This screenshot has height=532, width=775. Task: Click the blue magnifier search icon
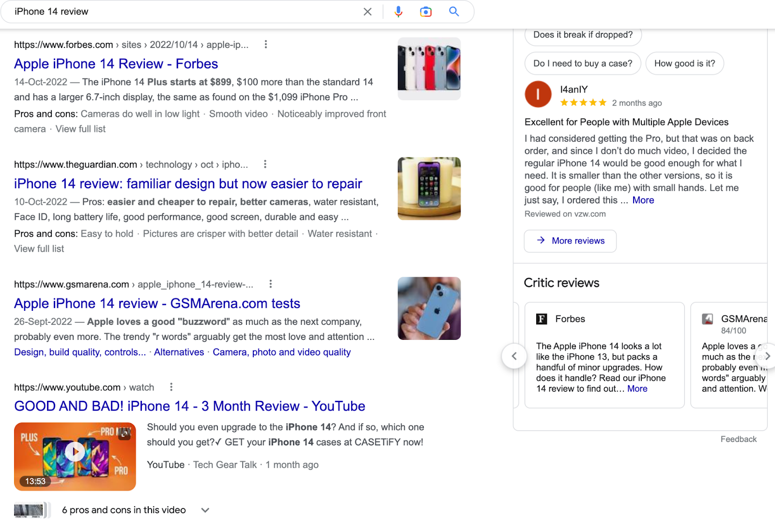454,12
